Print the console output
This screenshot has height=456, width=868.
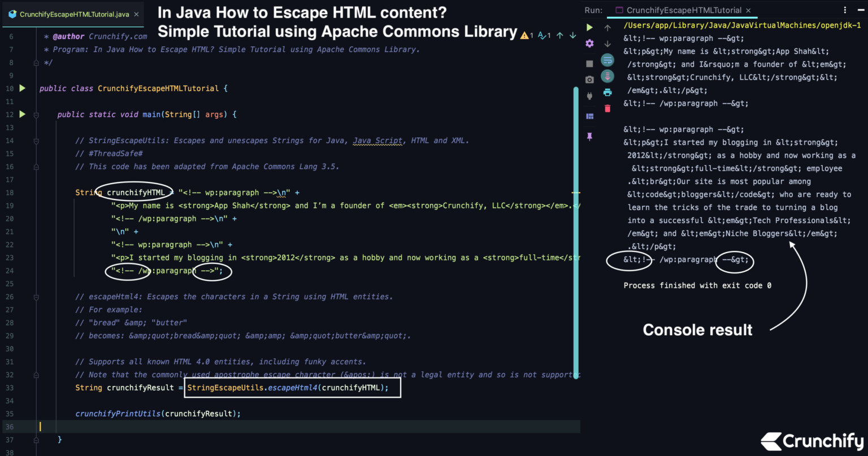[607, 92]
